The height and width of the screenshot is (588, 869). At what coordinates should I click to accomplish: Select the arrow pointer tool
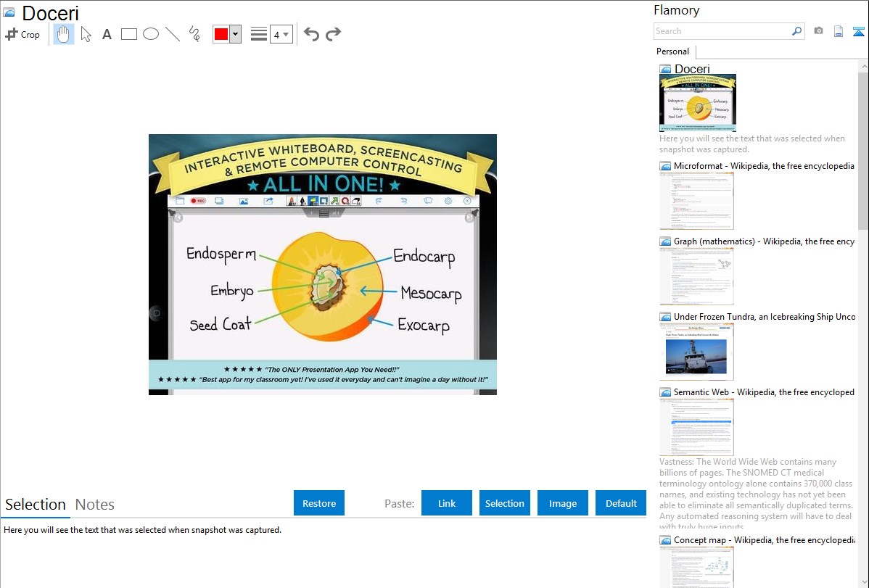pyautogui.click(x=86, y=34)
